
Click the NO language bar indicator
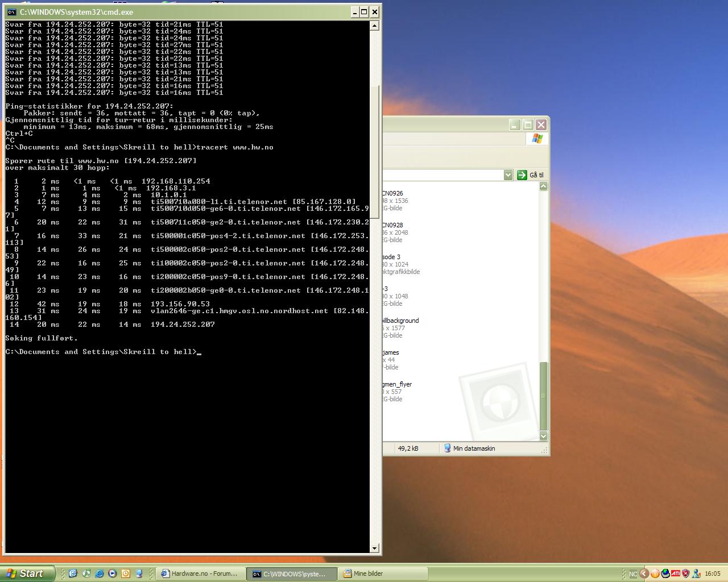coord(632,574)
